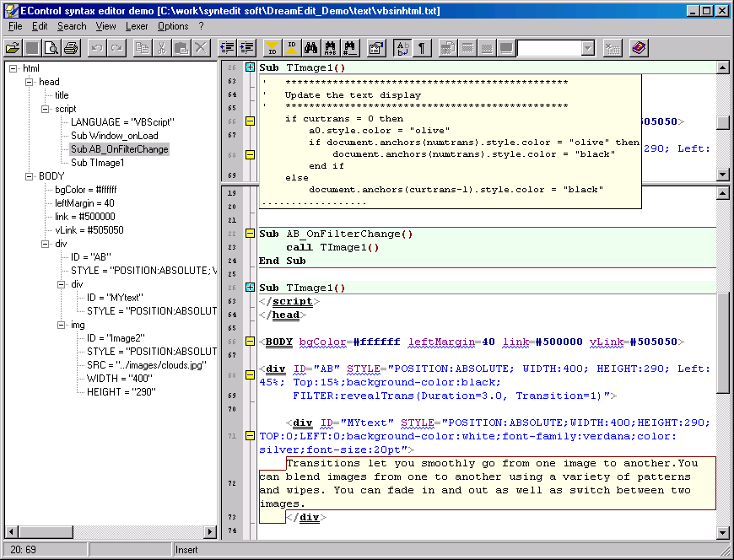Click the yellow down-triangle ID icon
734x560 pixels.
point(272,48)
